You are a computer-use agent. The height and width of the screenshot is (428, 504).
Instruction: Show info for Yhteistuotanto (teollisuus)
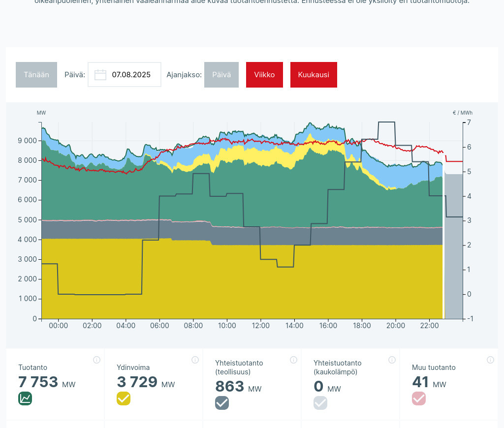pos(293,360)
